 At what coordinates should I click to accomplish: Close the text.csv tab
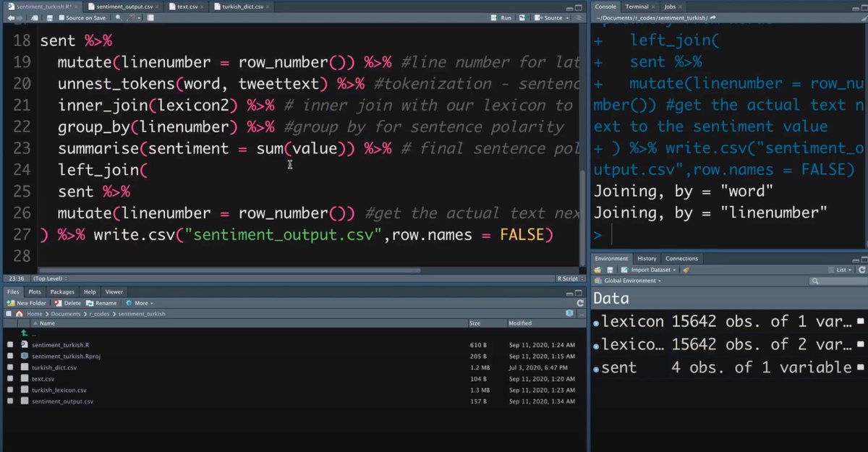[203, 7]
